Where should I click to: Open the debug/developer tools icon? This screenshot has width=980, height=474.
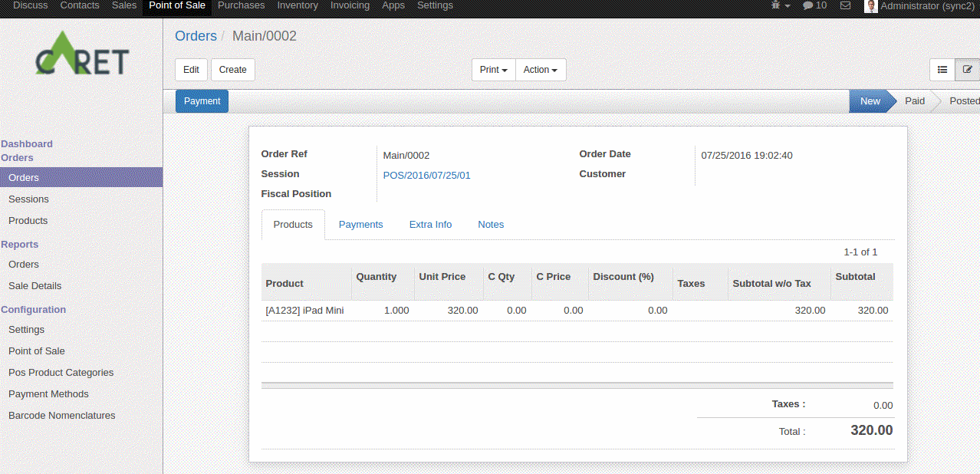coord(777,6)
